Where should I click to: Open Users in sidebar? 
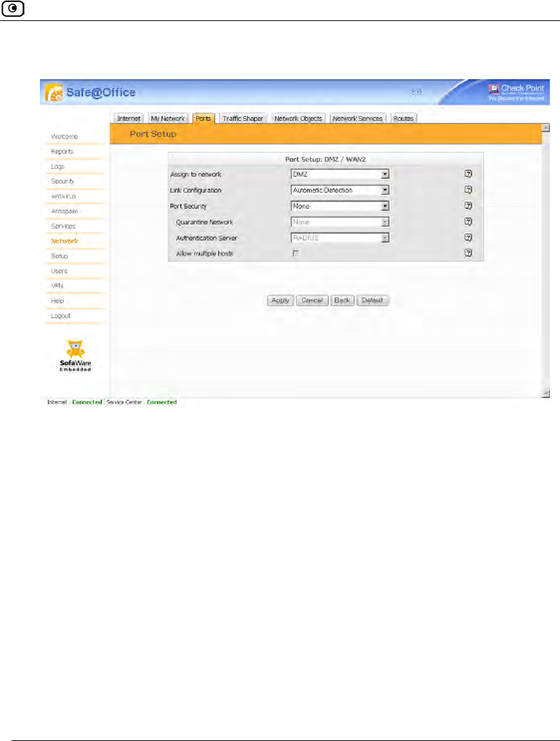pos(59,271)
